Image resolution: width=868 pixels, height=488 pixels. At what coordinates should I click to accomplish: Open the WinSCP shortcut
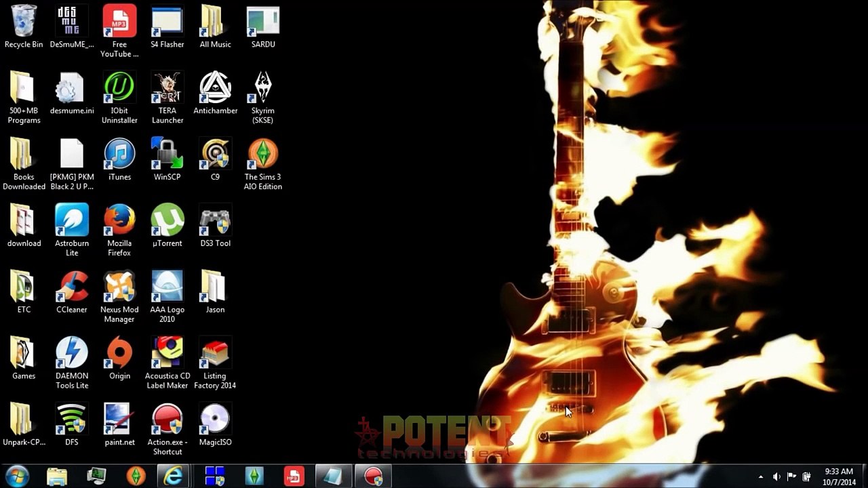(x=167, y=155)
